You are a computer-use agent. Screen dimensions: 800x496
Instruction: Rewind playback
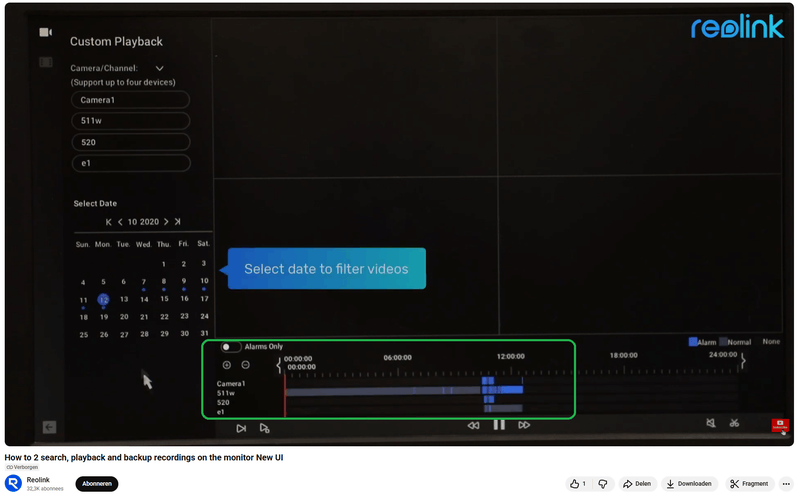pos(473,425)
